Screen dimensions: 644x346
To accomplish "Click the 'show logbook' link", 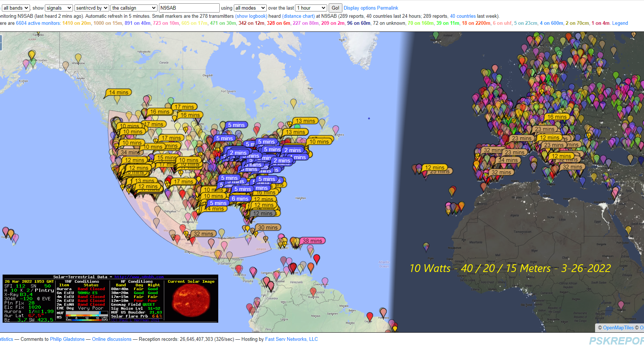I will [251, 16].
